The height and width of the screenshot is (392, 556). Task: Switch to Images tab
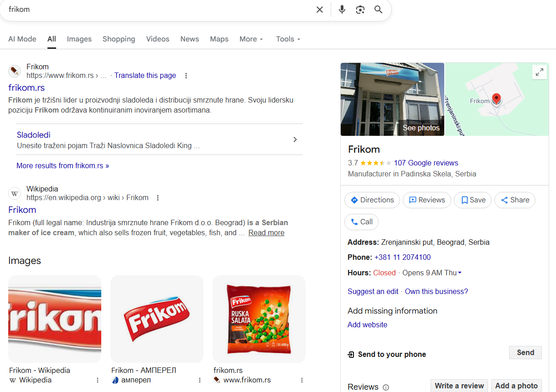(79, 39)
